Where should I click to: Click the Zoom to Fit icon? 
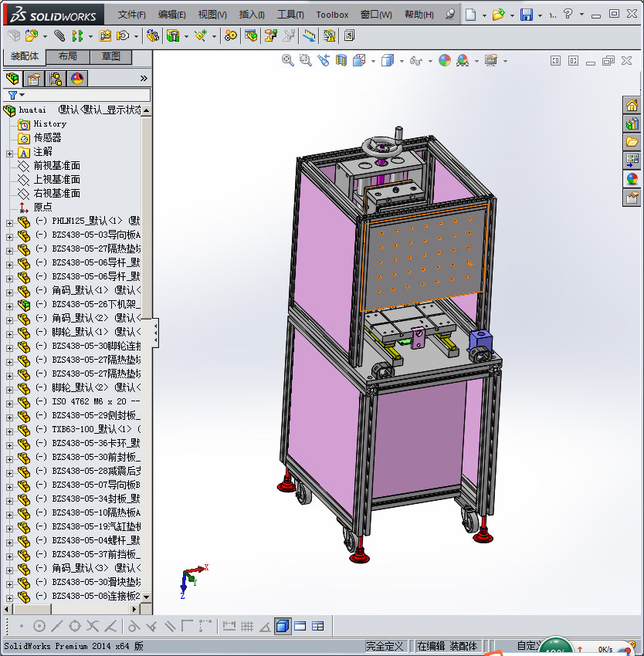pyautogui.click(x=288, y=60)
